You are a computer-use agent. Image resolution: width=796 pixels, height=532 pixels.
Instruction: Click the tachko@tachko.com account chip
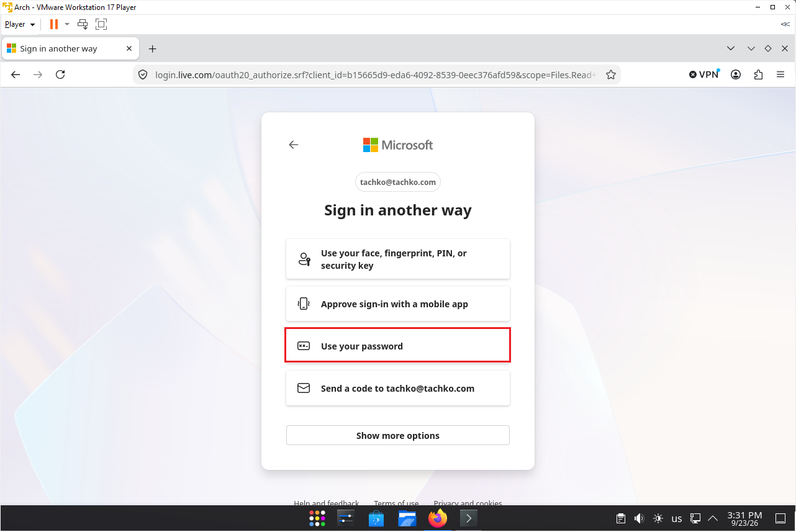click(x=398, y=182)
